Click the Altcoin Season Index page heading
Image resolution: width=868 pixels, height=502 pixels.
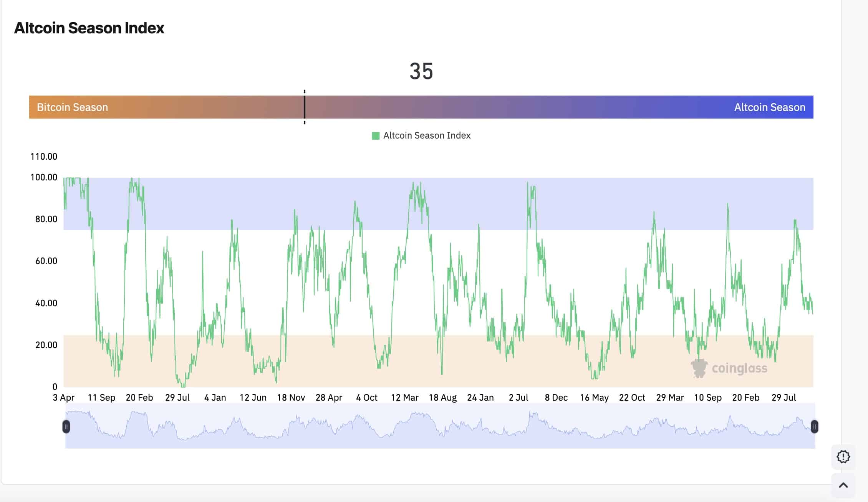[x=89, y=28]
